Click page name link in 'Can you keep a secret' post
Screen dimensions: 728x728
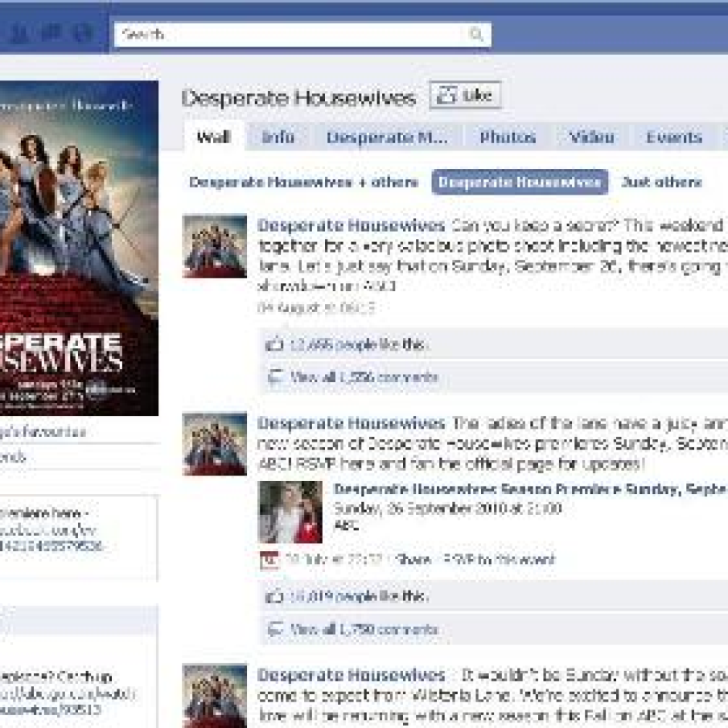pyautogui.click(x=351, y=226)
